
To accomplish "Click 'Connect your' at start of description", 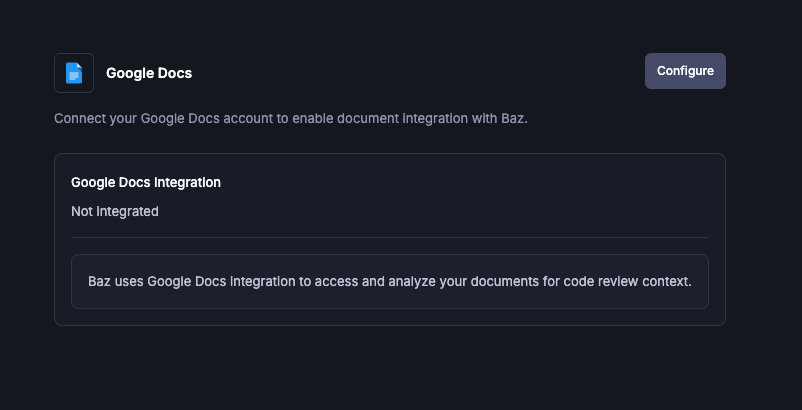I will pos(95,118).
